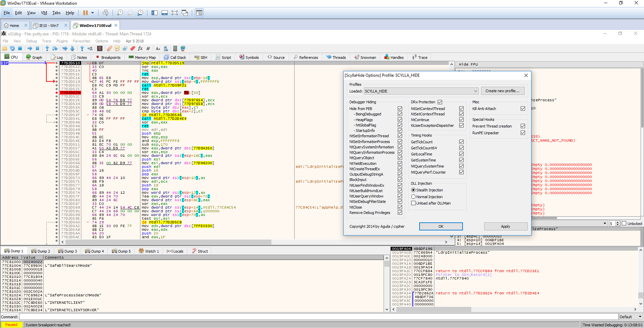
Task: Open comments list with the speech bubble icon
Action: [x=117, y=48]
